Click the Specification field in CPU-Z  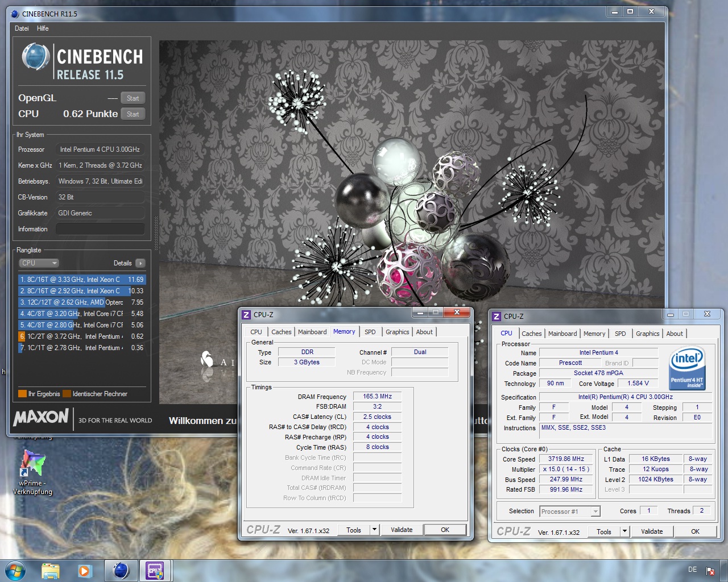(625, 397)
